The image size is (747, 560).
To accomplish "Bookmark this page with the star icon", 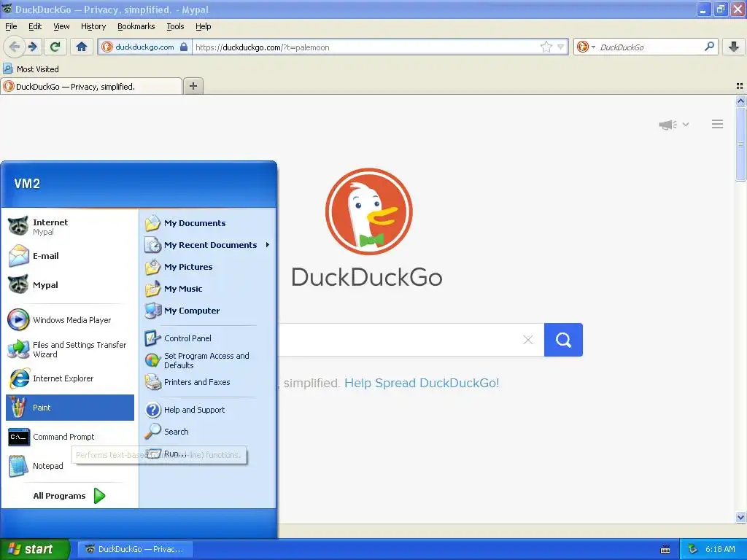I will (546, 47).
